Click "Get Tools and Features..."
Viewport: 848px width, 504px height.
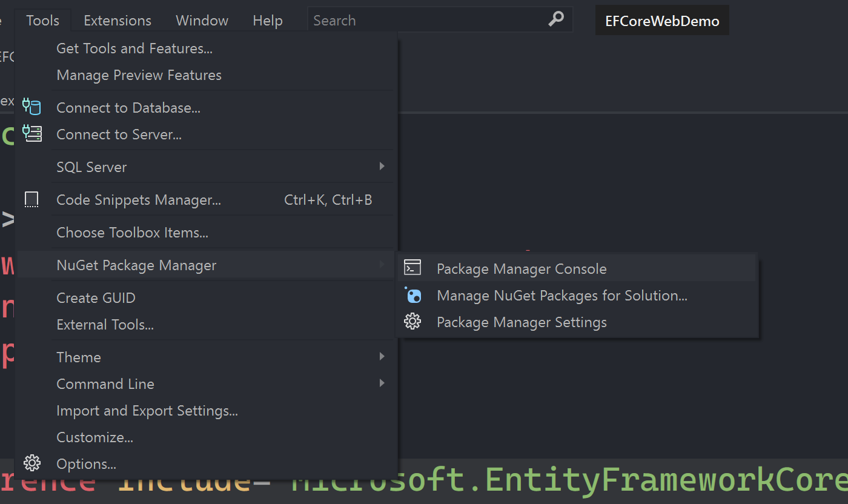(x=134, y=48)
